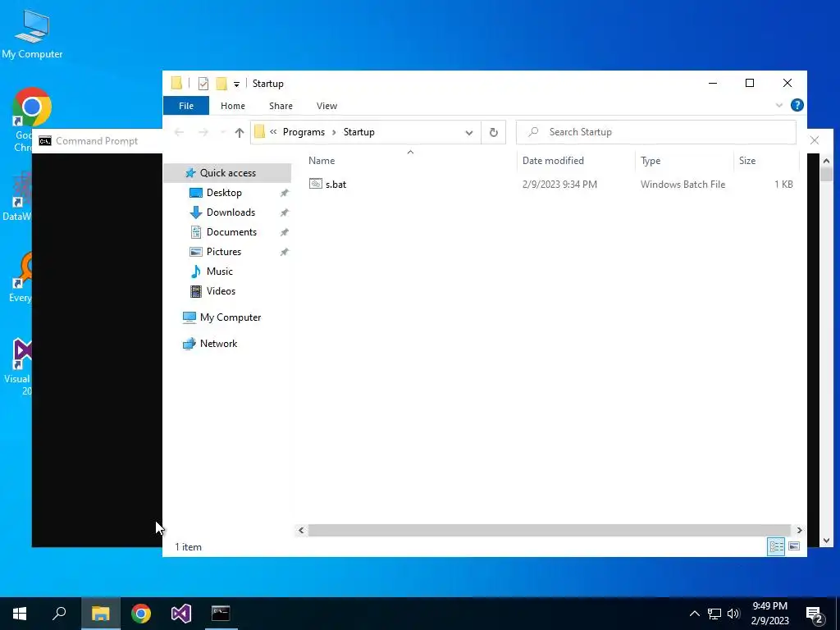Go back with the back arrow

pos(180,132)
